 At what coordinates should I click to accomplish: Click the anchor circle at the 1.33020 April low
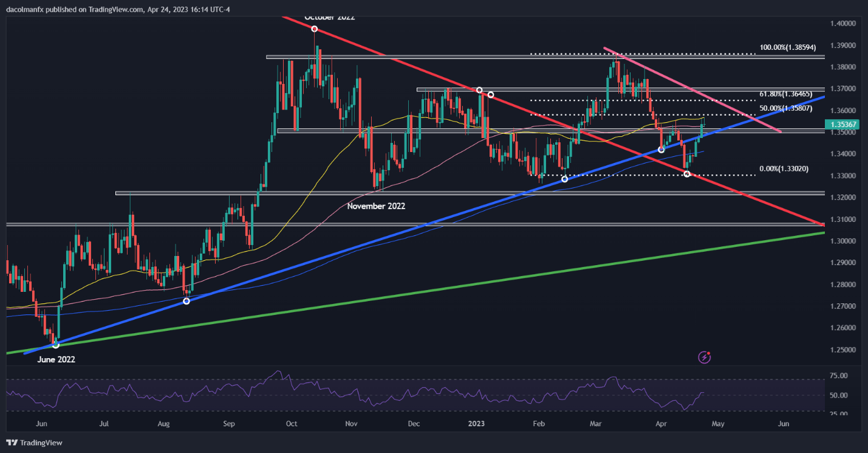tap(687, 174)
